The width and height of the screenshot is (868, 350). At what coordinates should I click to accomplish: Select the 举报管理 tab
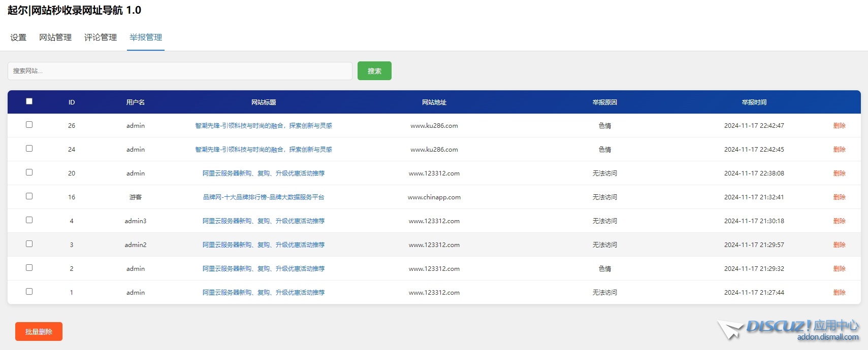[x=146, y=38]
